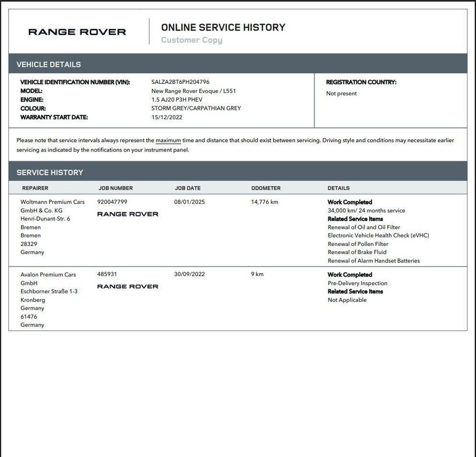Click the JOB NUMBER column header
This screenshot has width=476, height=457.
pyautogui.click(x=116, y=188)
